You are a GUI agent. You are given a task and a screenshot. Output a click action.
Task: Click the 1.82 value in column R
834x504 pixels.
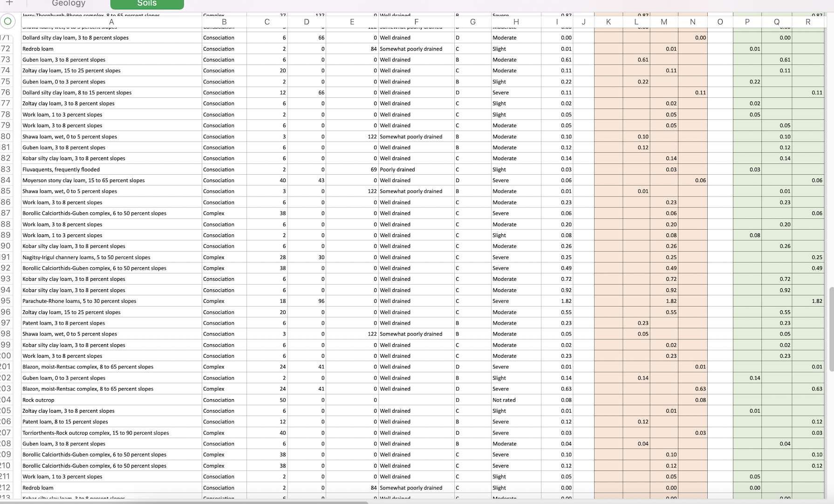tap(818, 301)
